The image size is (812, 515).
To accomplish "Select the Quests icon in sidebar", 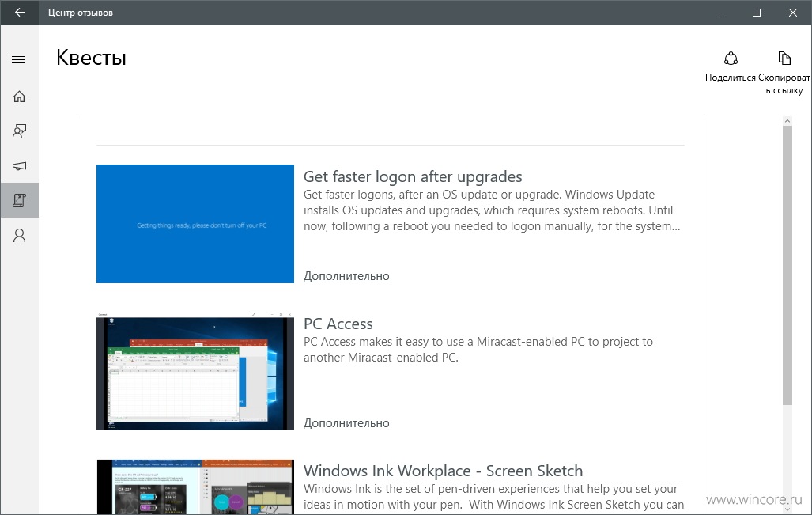I will (x=19, y=200).
